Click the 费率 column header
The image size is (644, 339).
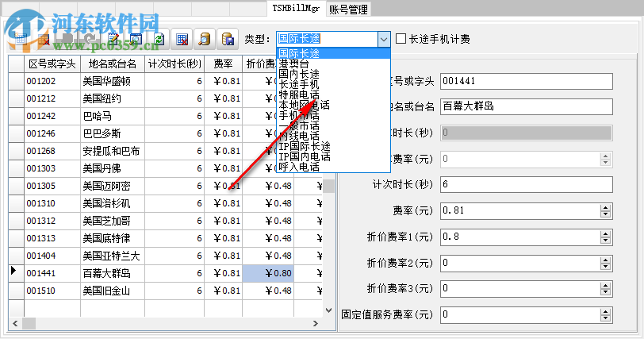(223, 64)
